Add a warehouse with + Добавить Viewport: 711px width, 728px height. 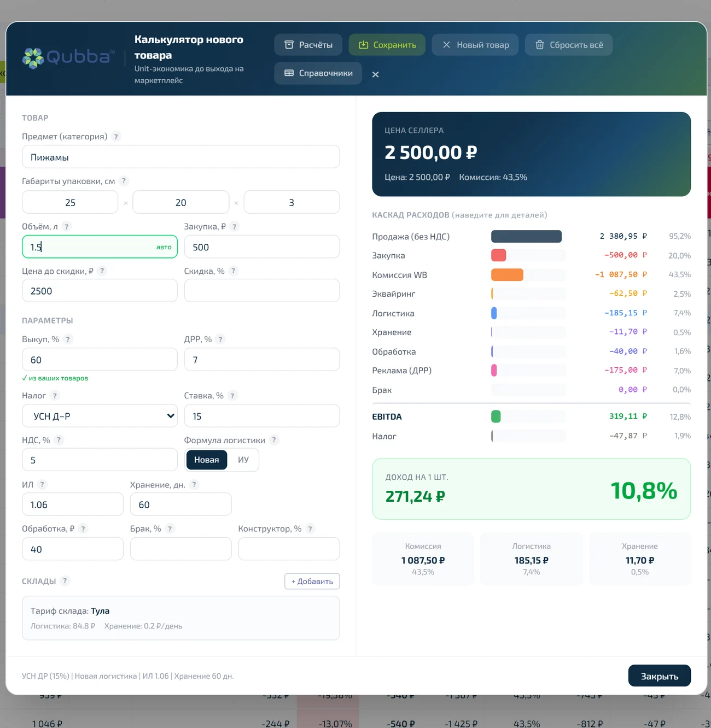312,582
